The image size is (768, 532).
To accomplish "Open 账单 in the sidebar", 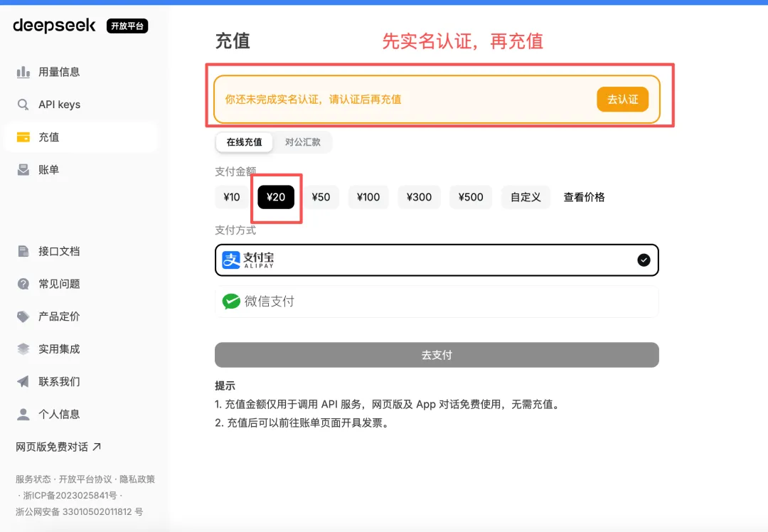I will coord(80,169).
